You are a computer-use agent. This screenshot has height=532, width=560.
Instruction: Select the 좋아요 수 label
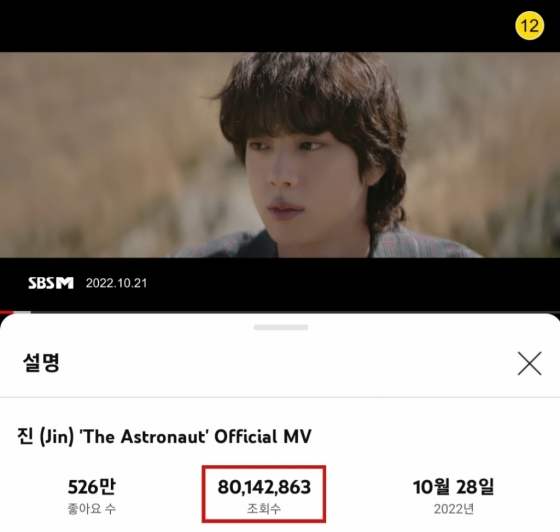point(92,509)
